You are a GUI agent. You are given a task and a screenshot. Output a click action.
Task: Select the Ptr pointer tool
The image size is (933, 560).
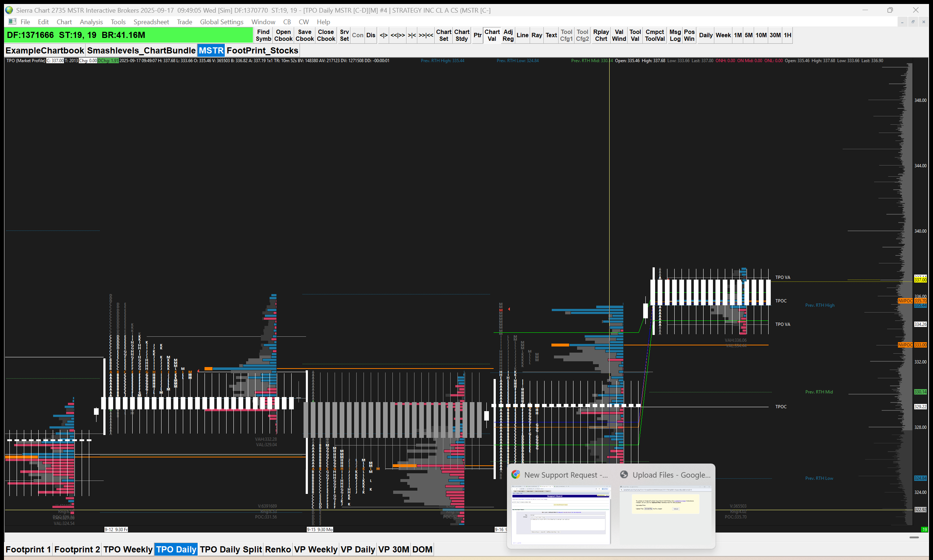(477, 35)
